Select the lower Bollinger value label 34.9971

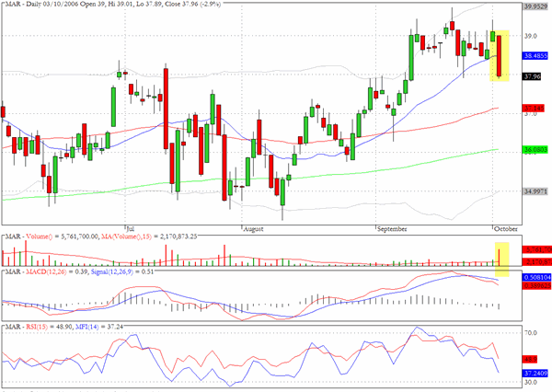[x=535, y=191]
